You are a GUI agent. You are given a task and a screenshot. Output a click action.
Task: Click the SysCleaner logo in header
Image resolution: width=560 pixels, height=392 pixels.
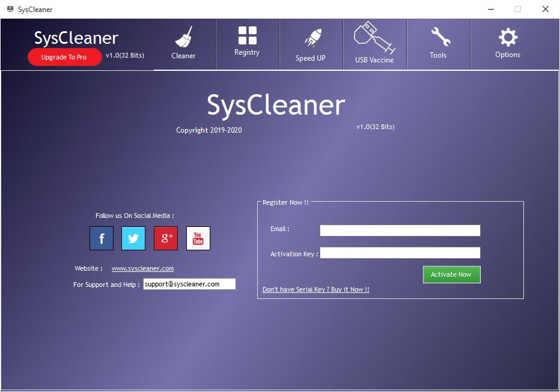tap(76, 38)
